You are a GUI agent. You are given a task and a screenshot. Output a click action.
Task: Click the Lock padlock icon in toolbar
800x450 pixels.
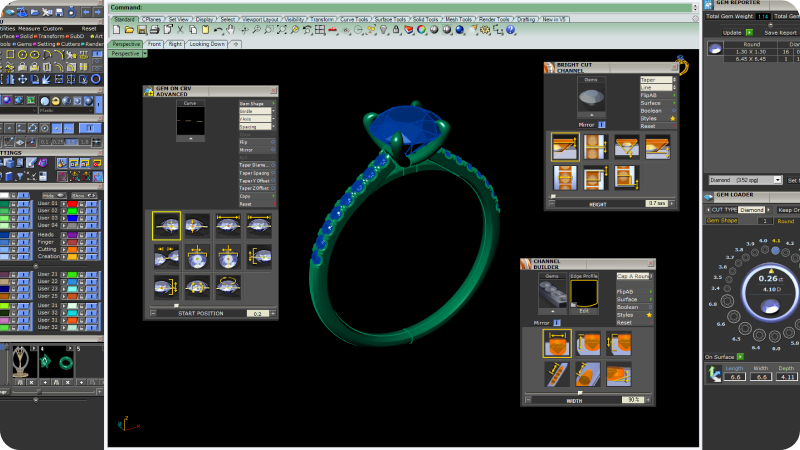(396, 30)
